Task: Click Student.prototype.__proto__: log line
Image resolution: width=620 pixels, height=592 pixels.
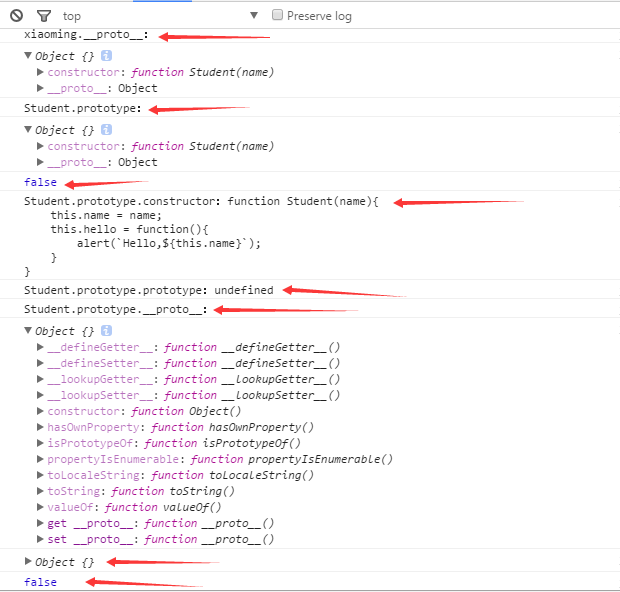Action: pos(115,309)
